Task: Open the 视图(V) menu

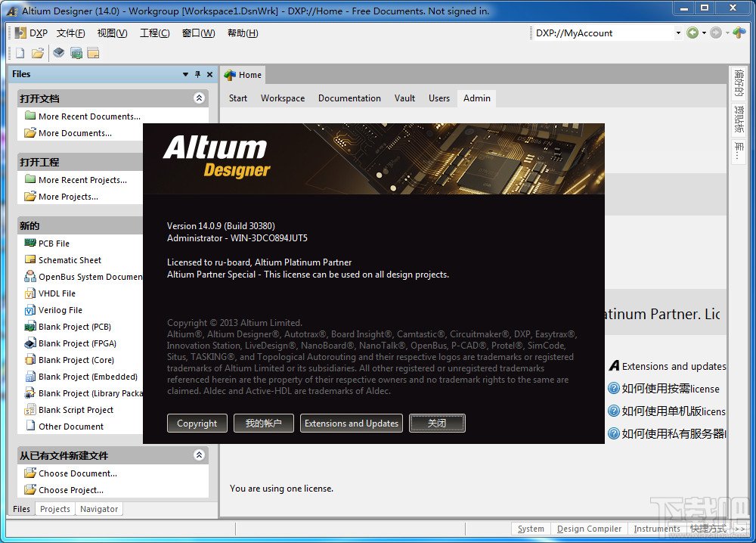Action: click(x=113, y=33)
